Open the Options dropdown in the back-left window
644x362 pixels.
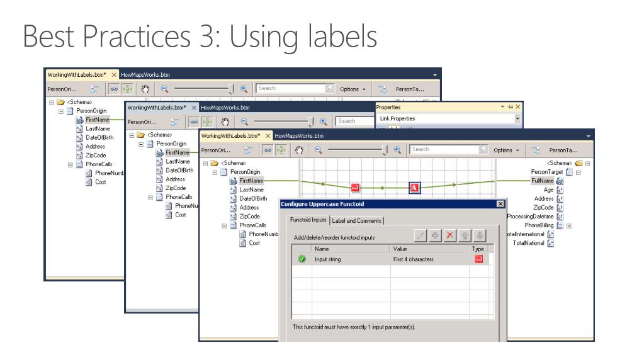coord(353,89)
